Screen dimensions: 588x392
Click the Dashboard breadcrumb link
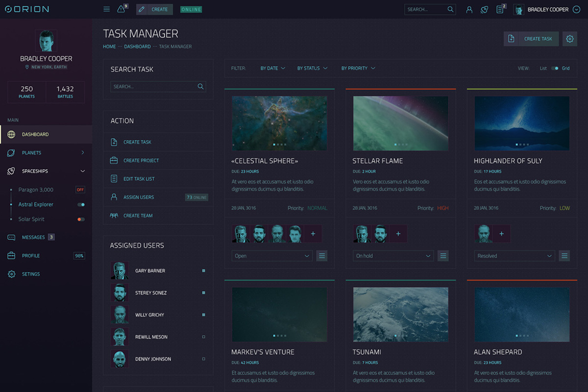(137, 47)
